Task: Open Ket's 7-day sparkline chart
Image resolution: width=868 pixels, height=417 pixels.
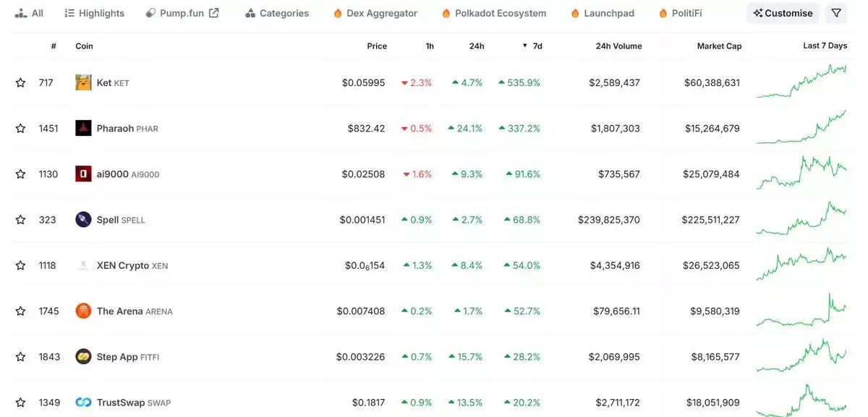Action: click(x=801, y=81)
